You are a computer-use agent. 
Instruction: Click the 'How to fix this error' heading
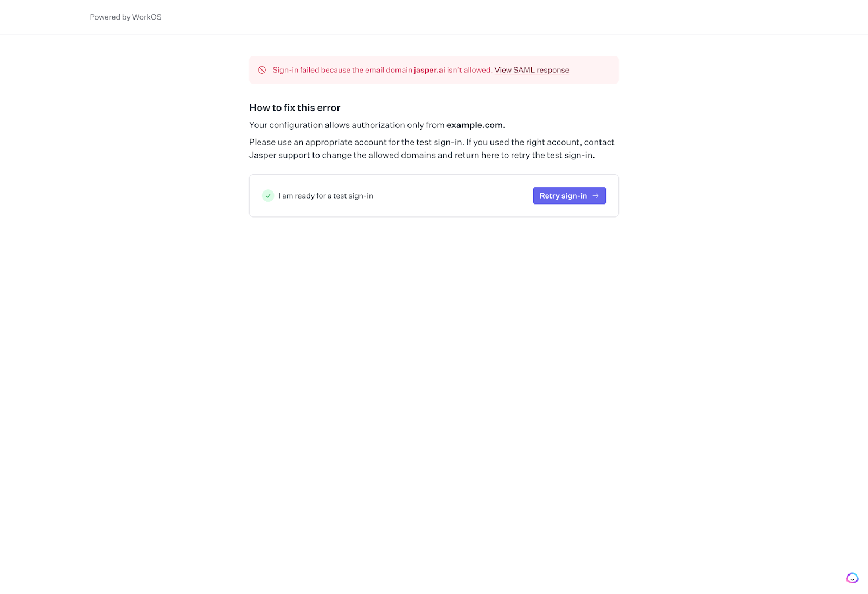coord(295,107)
